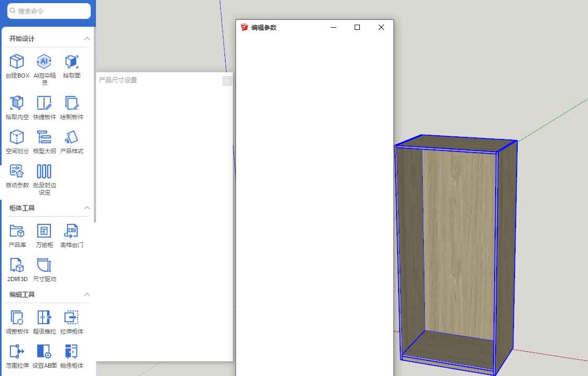Select the 超级推拉 tool
588x376 pixels.
point(44,317)
